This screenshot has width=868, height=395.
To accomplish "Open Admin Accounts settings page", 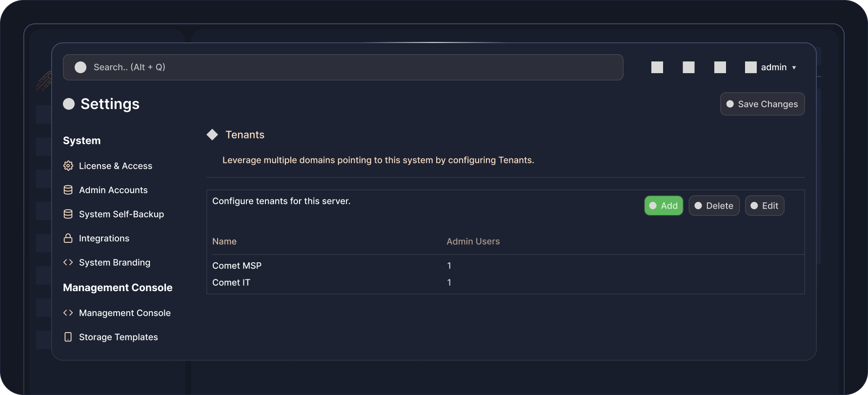I will tap(113, 190).
